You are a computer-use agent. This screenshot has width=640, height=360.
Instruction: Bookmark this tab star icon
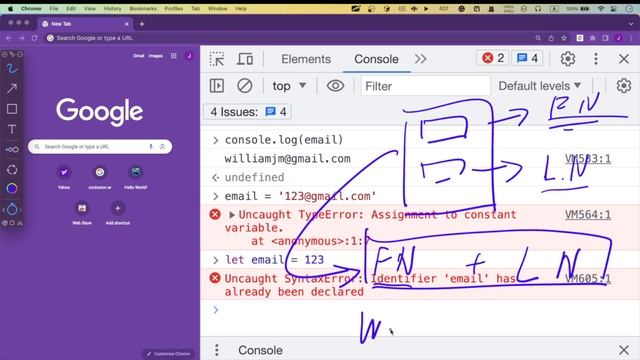click(564, 38)
